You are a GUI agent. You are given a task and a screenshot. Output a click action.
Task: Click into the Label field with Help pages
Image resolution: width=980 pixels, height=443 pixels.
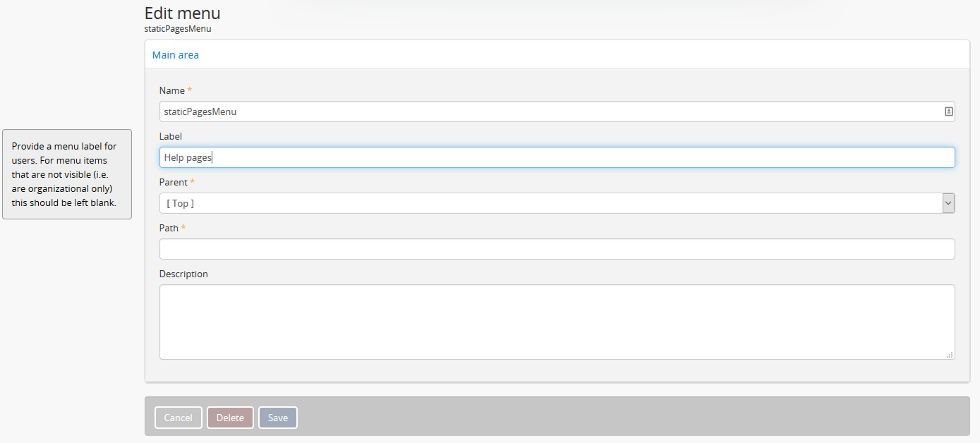tap(550, 157)
